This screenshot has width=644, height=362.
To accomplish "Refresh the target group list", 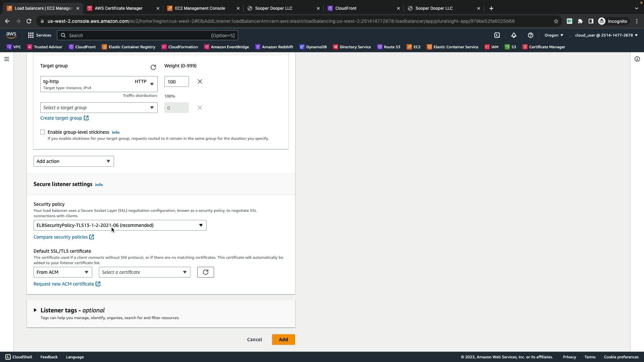I will pos(153,67).
